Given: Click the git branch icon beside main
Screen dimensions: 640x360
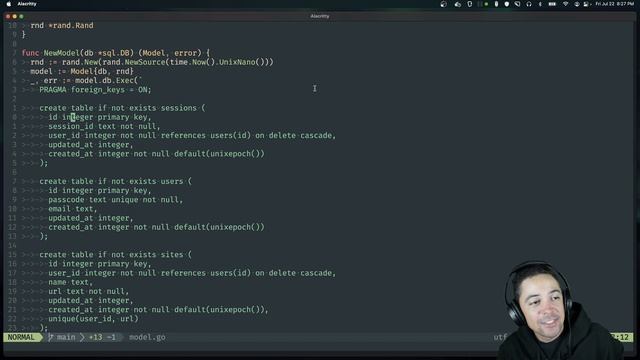Looking at the screenshot, I should point(51,337).
